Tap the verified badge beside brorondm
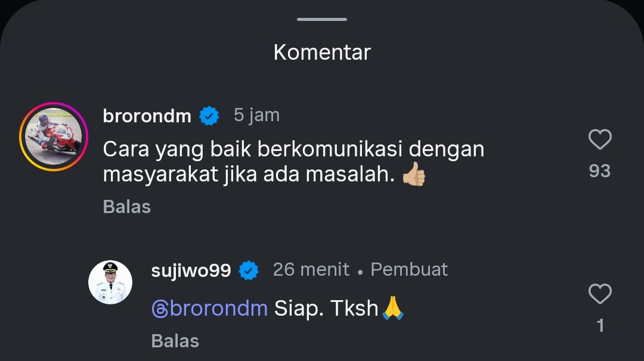The image size is (644, 361). (x=209, y=116)
